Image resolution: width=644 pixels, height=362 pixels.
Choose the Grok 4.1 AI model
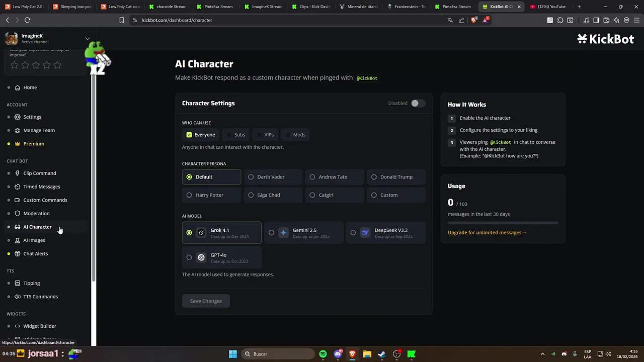(x=222, y=233)
